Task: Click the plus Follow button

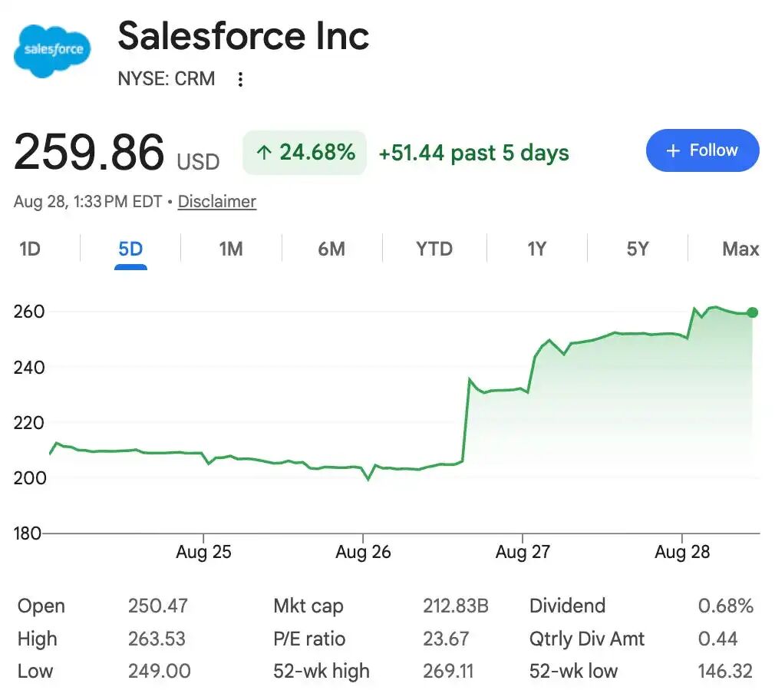Action: coord(702,150)
